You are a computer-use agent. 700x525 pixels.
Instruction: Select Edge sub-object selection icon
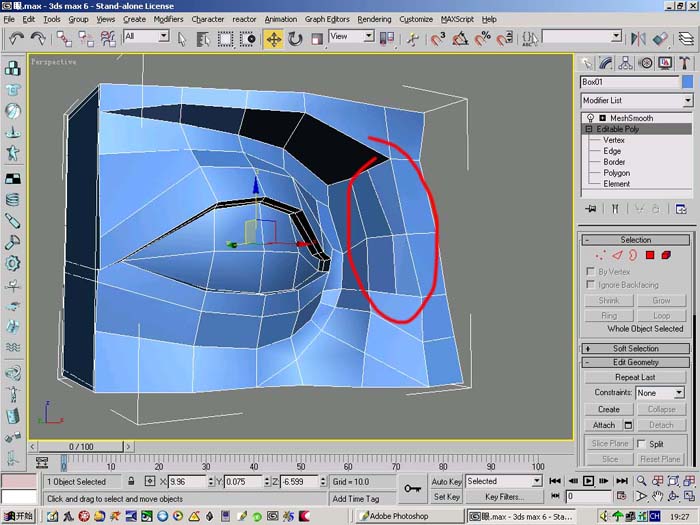pyautogui.click(x=617, y=255)
